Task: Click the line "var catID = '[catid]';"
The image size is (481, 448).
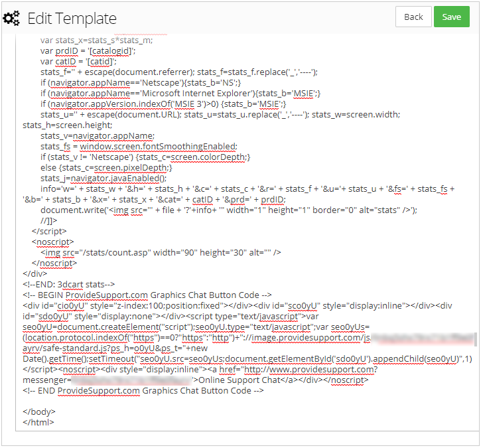Action: [78, 61]
